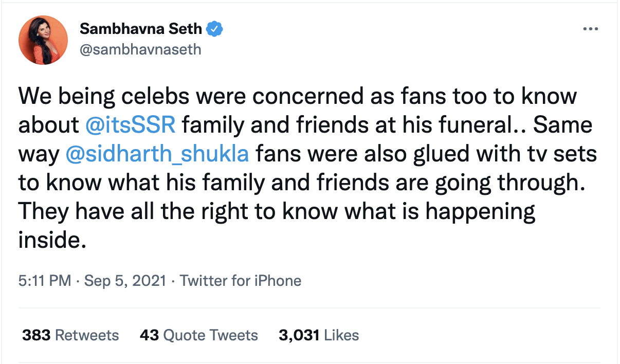Click the tweet line starting "They have all"
Screen dimensions: 620x364
tap(277, 212)
